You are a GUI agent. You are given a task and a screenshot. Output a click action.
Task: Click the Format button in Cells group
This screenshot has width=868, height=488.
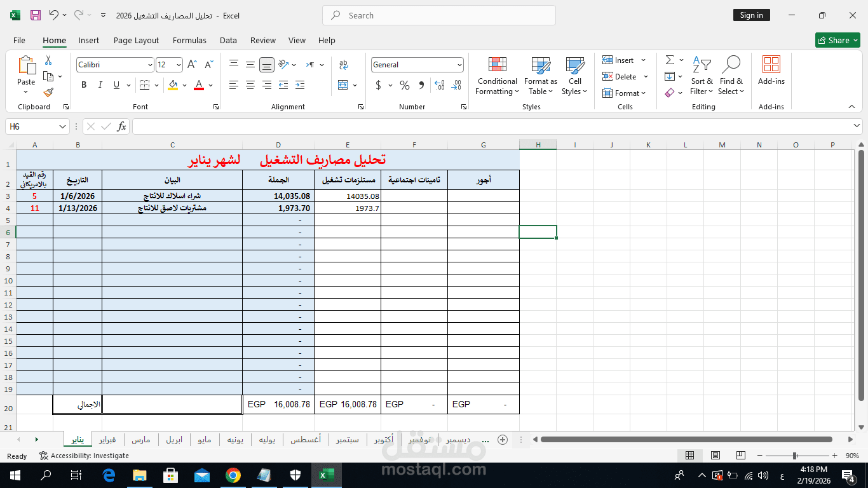click(x=623, y=93)
